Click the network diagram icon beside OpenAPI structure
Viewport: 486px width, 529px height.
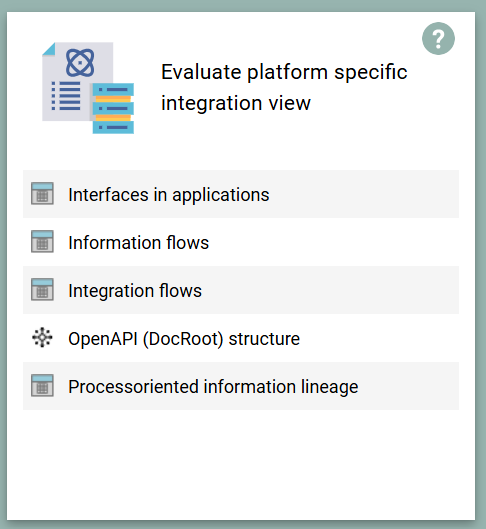point(42,337)
